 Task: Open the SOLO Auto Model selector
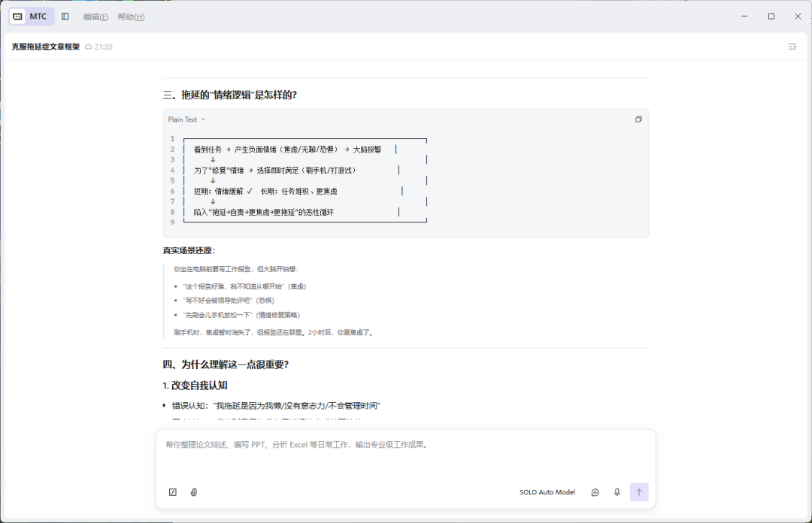[547, 492]
